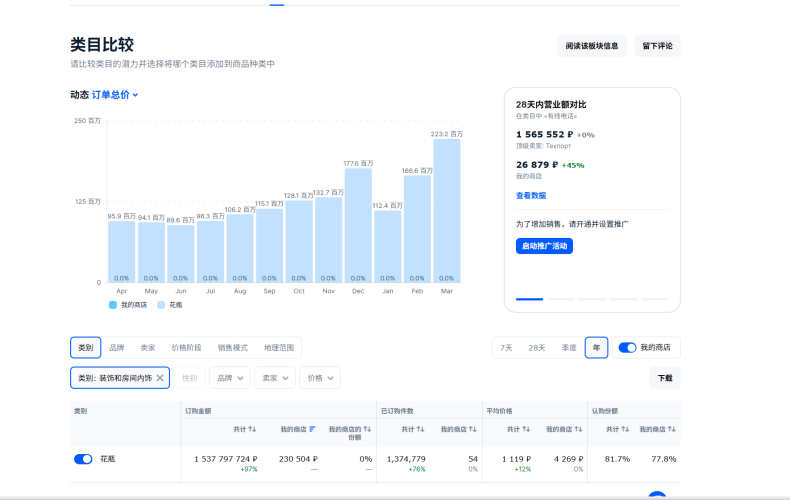Click the March bar in the chart
790x500 pixels.
(x=446, y=210)
